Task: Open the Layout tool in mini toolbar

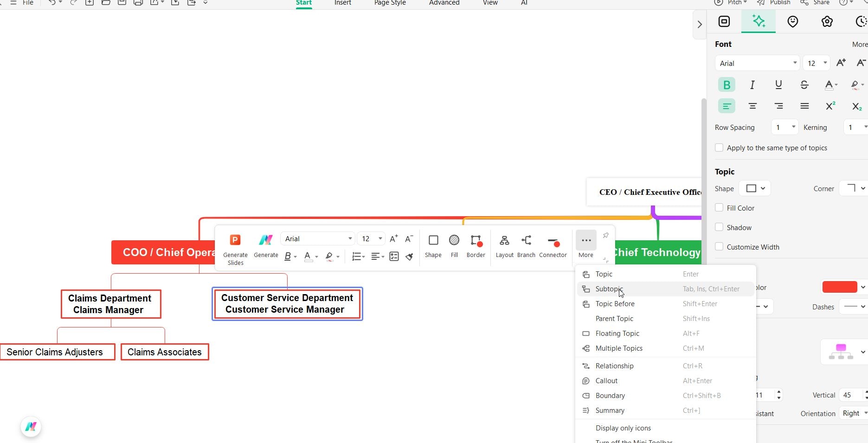Action: pos(504,246)
